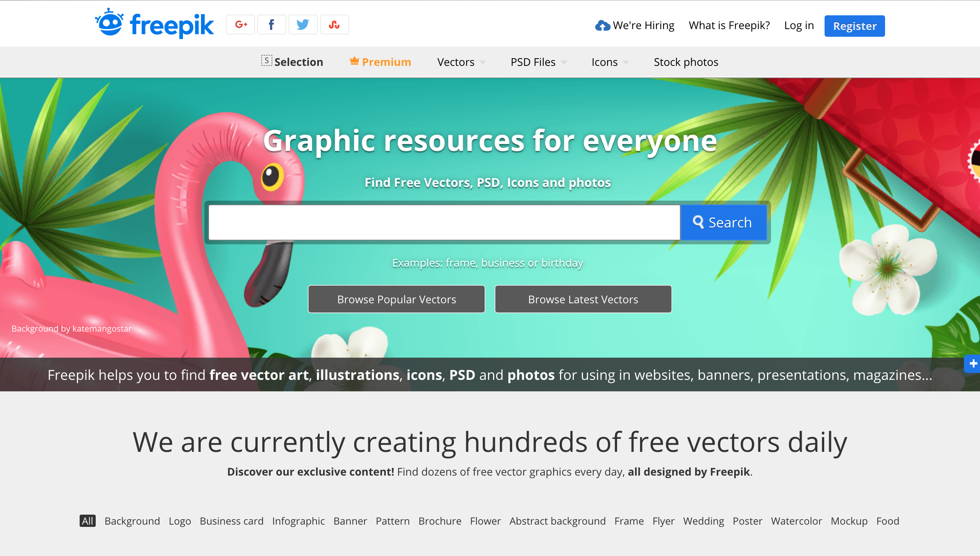
Task: Click Browse Popular Vectors button
Action: click(x=397, y=299)
